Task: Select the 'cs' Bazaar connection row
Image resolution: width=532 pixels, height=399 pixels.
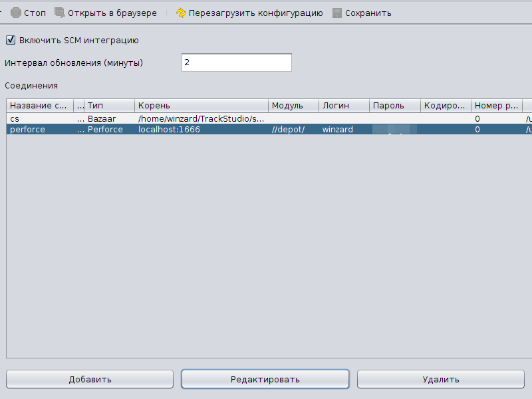Action: [40, 119]
